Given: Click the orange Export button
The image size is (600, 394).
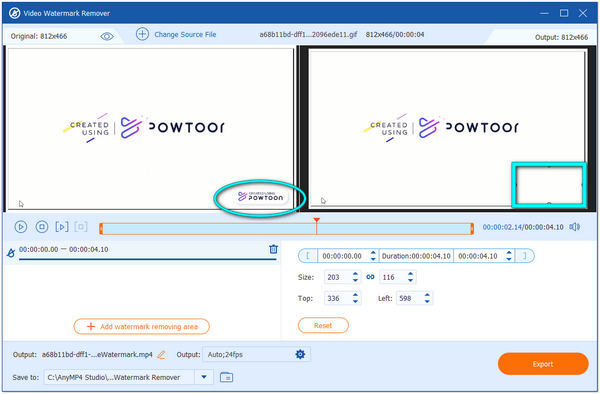Looking at the screenshot, I should click(543, 364).
